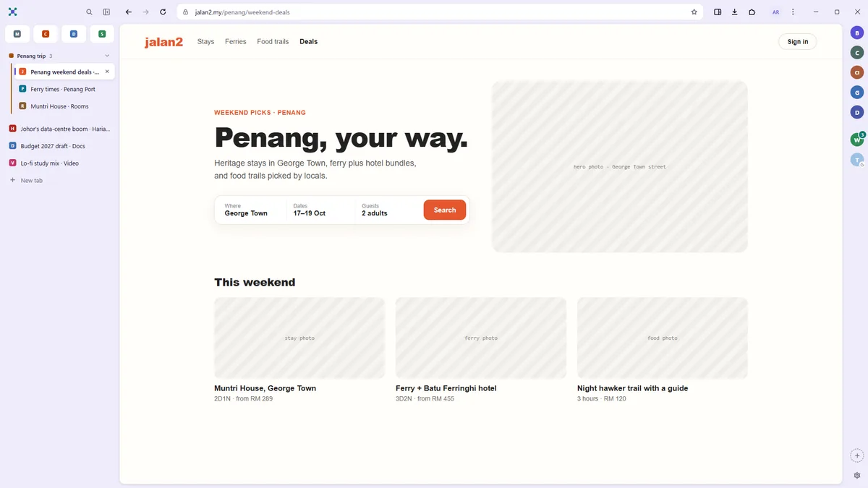Image resolution: width=868 pixels, height=488 pixels.
Task: Click '2D1N · from RM 289' price text
Action: coord(243,399)
